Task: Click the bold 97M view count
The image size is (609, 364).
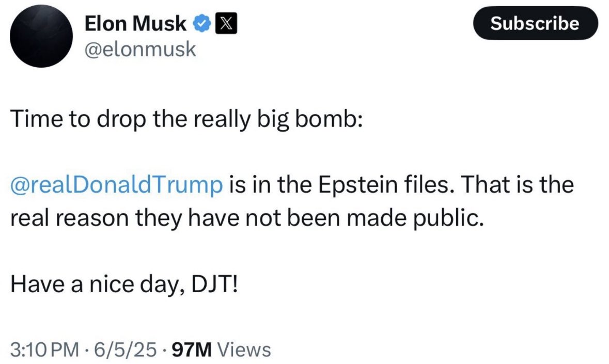Action: tap(191, 350)
